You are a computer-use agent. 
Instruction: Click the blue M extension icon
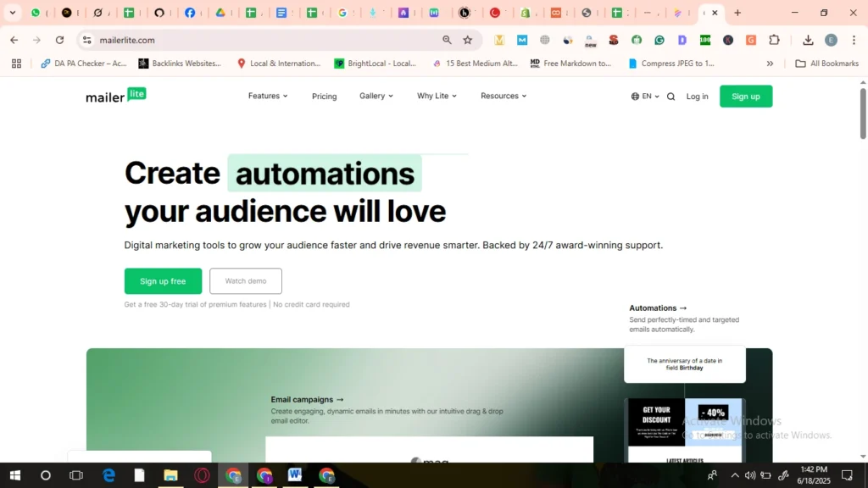(522, 40)
